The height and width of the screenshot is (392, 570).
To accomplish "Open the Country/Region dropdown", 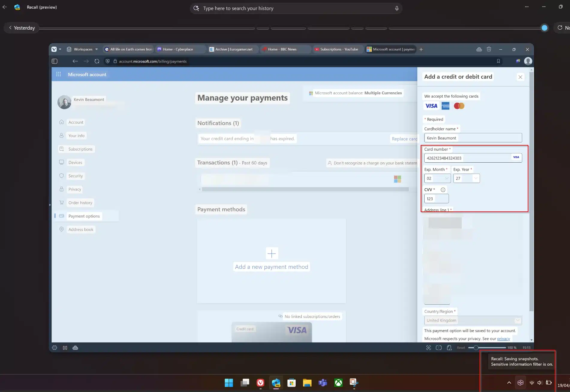I will coord(473,320).
